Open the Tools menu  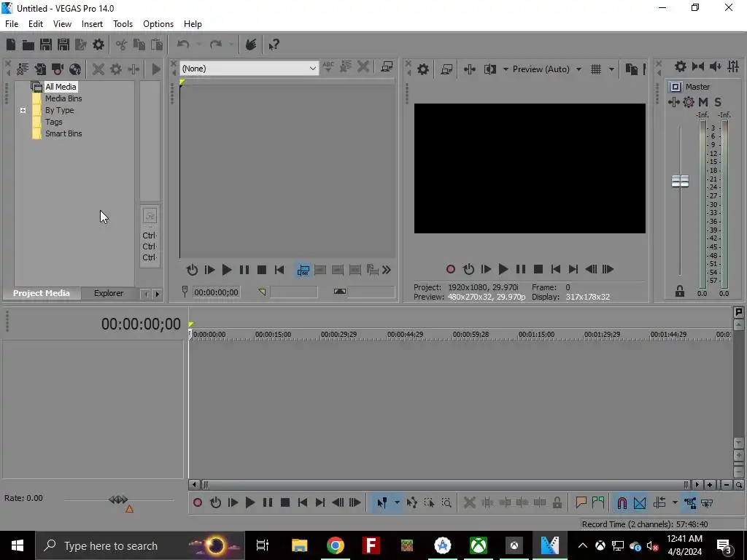[123, 24]
